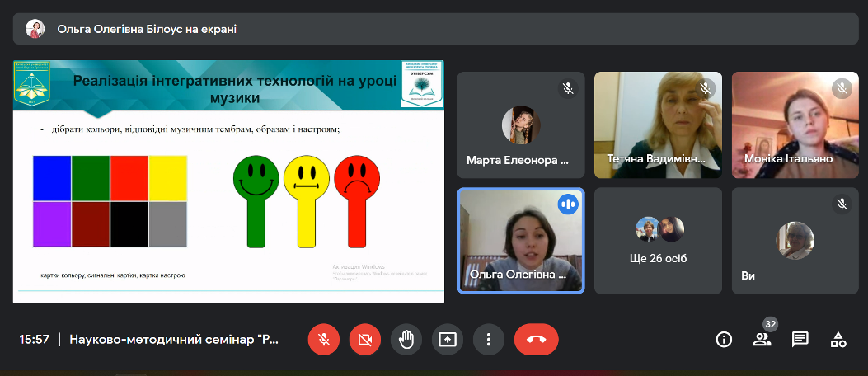Raise your hand in the meeting

[406, 339]
